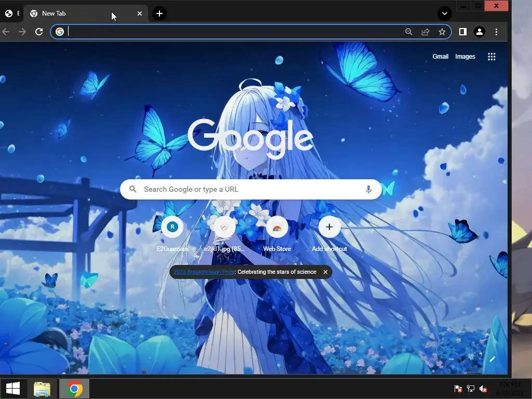Open the Chrome three-dot menu
Screen dimensions: 532x399
[x=496, y=32]
